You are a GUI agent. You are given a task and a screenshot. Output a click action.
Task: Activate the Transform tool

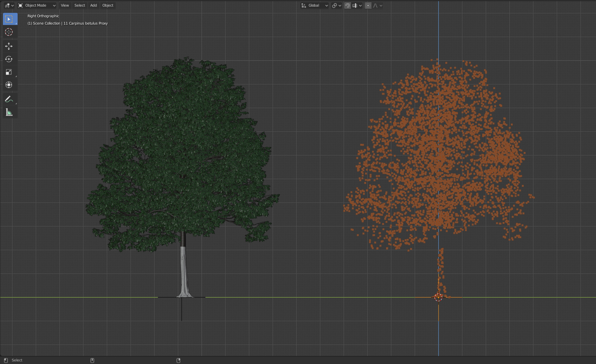pos(9,85)
